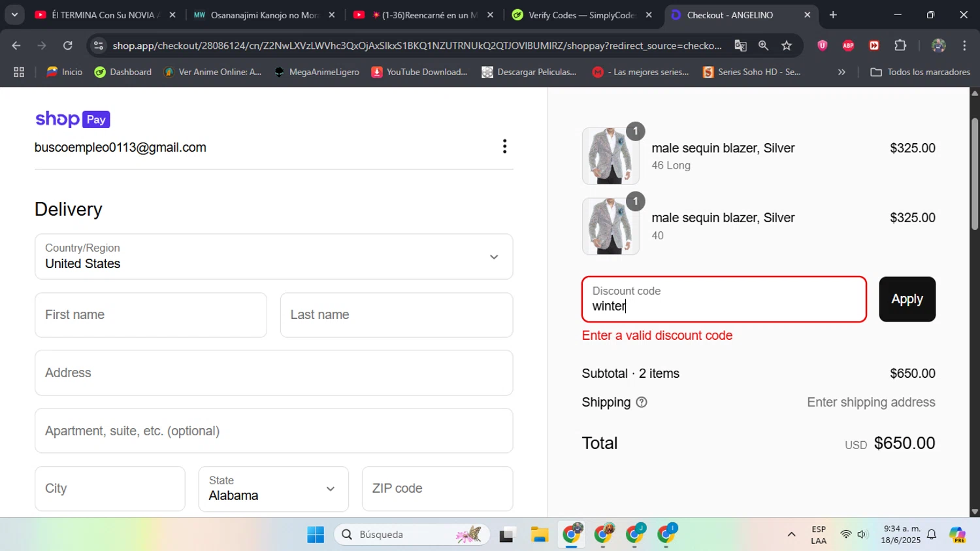
Task: Switch to the Verify Codes SimplyCodes tab
Action: tap(581, 15)
